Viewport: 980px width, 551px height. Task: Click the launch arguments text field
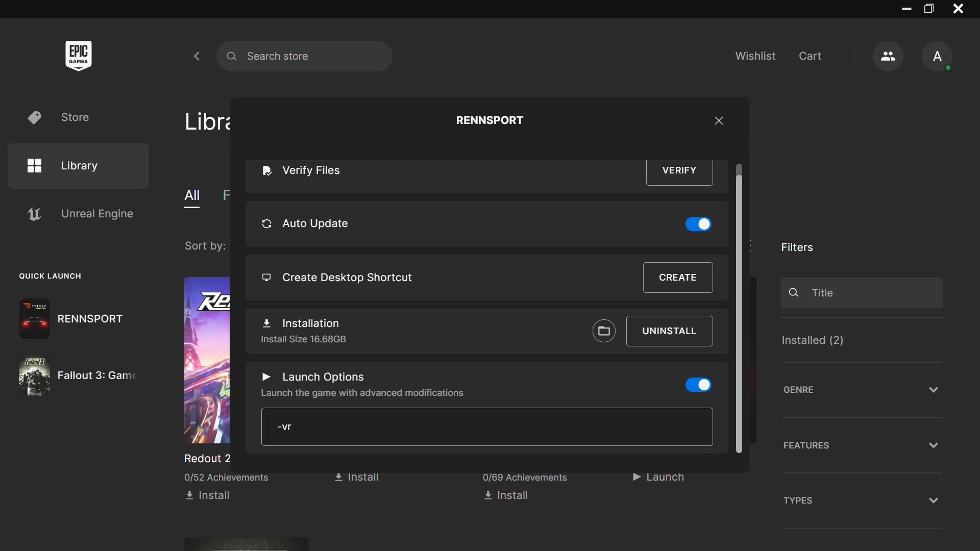(487, 427)
